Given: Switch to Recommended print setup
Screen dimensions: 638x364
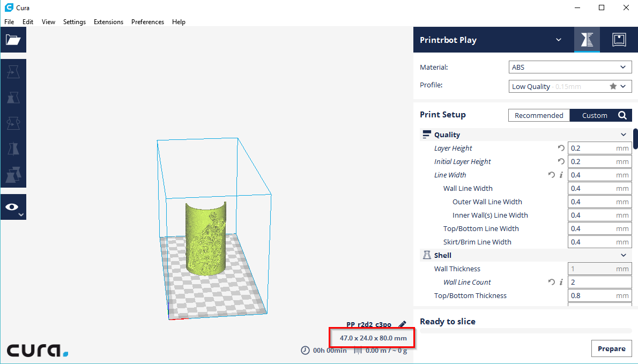Looking at the screenshot, I should (x=539, y=115).
